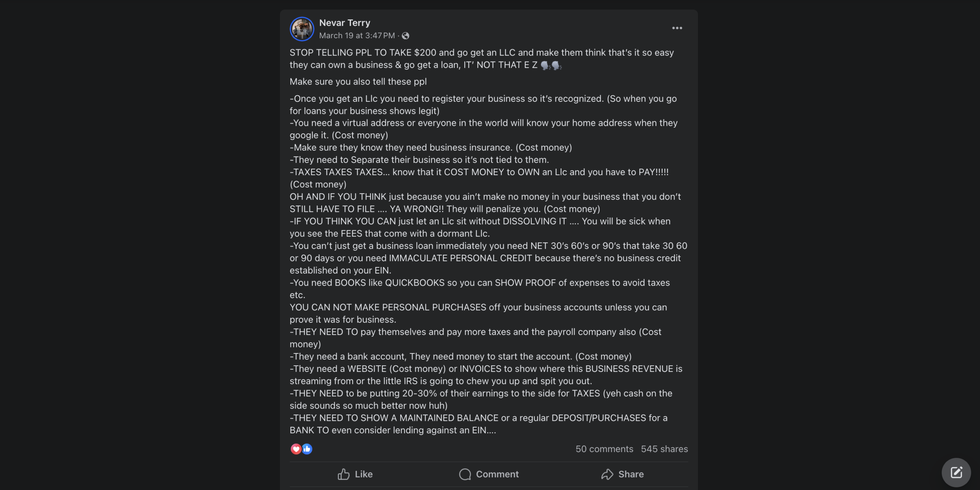Open the March 19 at 3:47 PM timestamp

pyautogui.click(x=357, y=36)
